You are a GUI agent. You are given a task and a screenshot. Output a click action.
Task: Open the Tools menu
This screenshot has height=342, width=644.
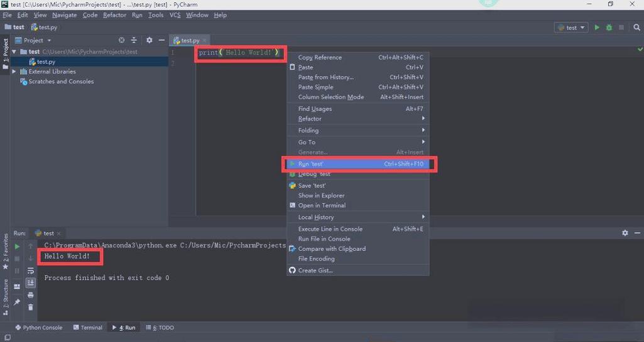tap(156, 15)
